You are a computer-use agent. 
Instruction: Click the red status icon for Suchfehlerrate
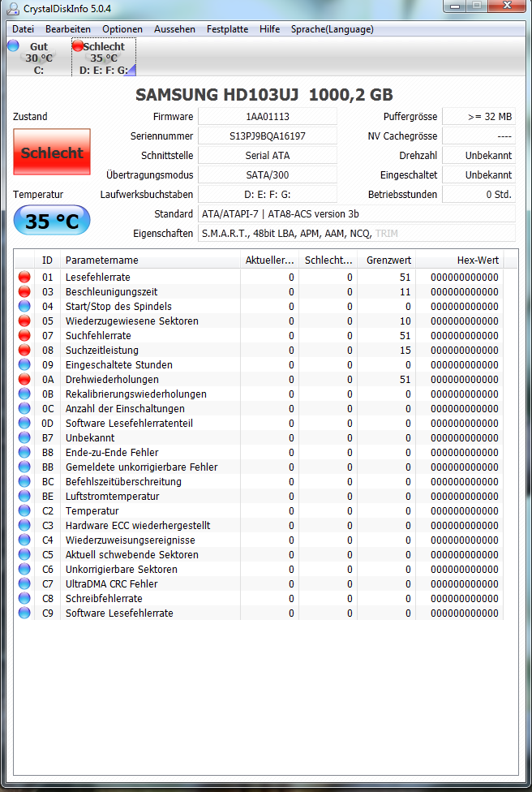pos(24,335)
